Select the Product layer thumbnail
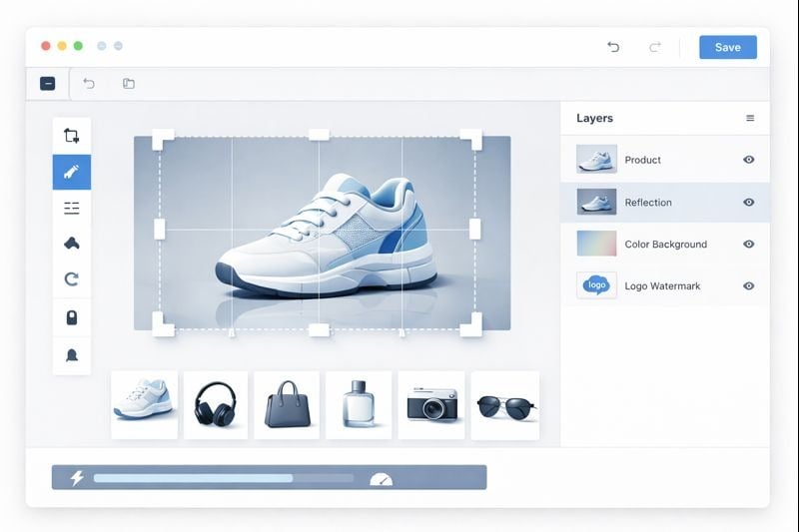The image size is (799, 532). [x=596, y=160]
